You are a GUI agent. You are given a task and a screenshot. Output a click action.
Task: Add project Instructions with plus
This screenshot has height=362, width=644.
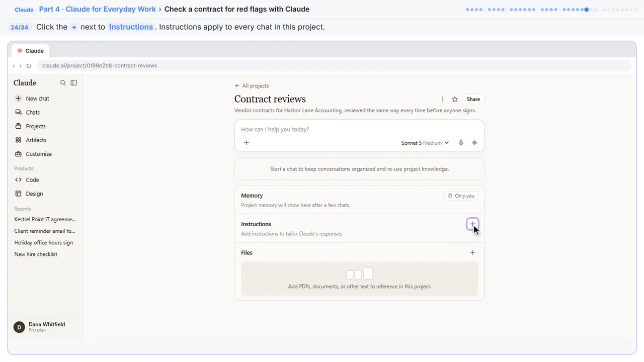[x=472, y=224]
